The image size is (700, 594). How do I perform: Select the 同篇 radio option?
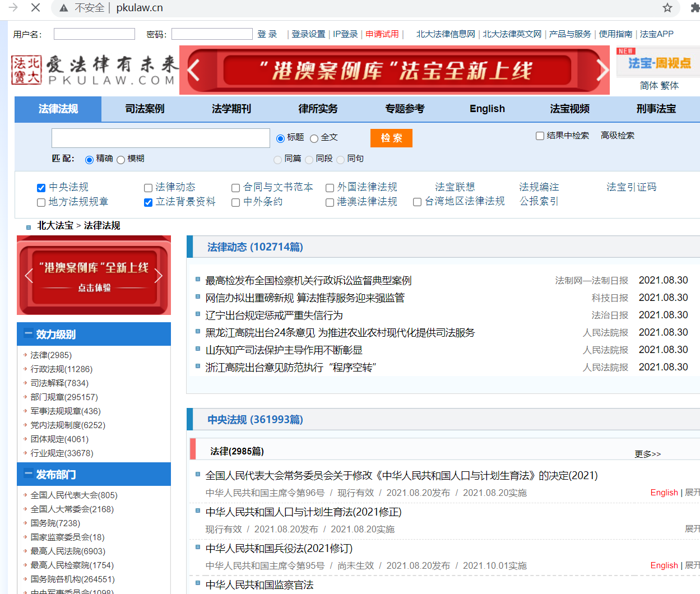[277, 160]
